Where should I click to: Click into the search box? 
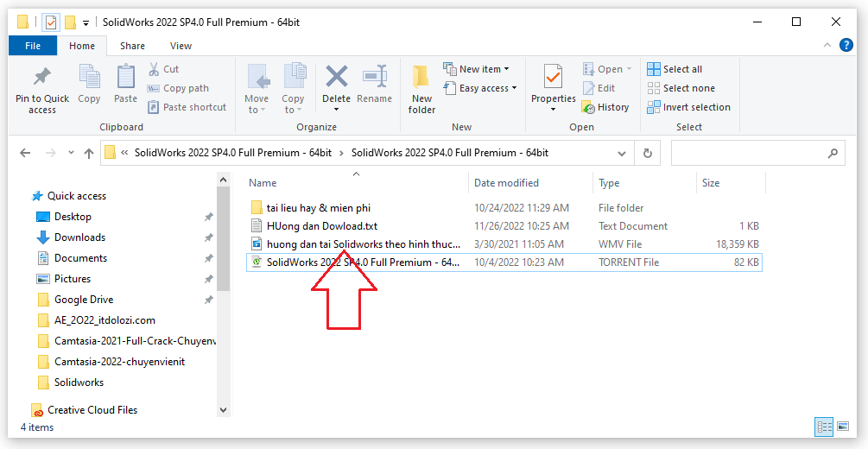757,154
